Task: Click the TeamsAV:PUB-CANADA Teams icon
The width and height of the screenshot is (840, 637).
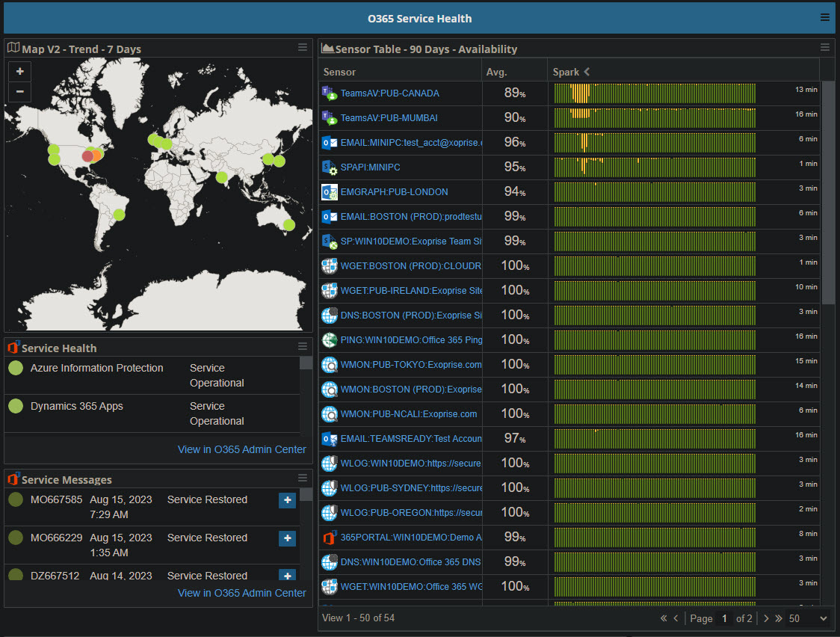Action: [329, 93]
